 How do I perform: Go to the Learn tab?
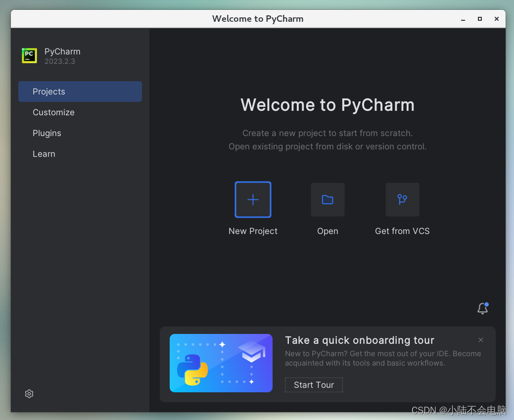(80, 154)
